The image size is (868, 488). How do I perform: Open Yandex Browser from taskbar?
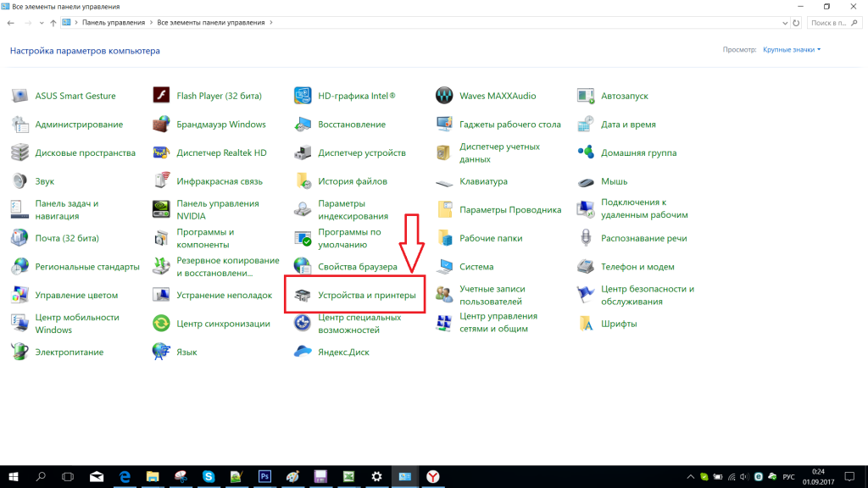point(433,476)
